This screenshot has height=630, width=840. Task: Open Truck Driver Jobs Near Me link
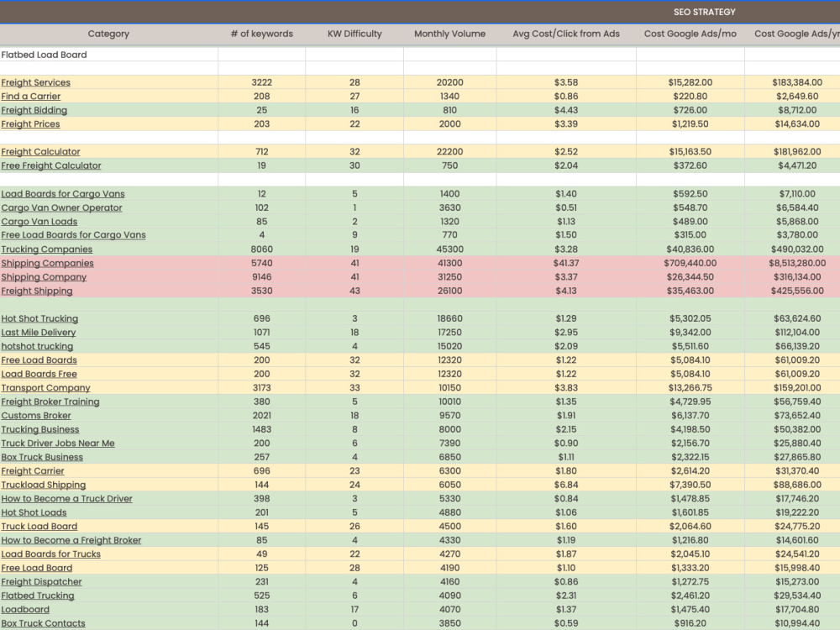58,444
